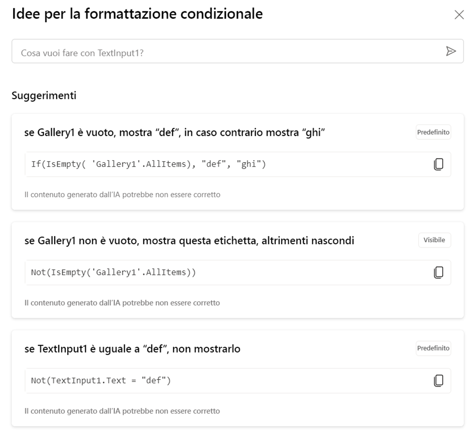Image resolution: width=476 pixels, height=448 pixels.
Task: Choose suggestion "se Gallery1 non è vuoto"
Action: coord(189,241)
